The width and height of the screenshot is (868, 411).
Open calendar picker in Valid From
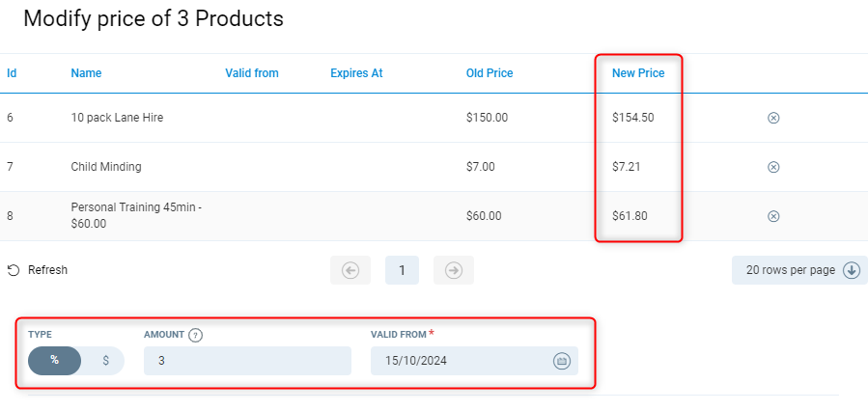click(562, 361)
